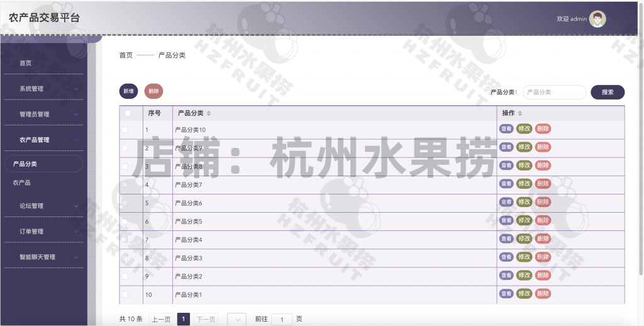Viewport: 644px width, 326px height.
Task: Check the box for 产品分类9 row
Action: pyautogui.click(x=125, y=148)
